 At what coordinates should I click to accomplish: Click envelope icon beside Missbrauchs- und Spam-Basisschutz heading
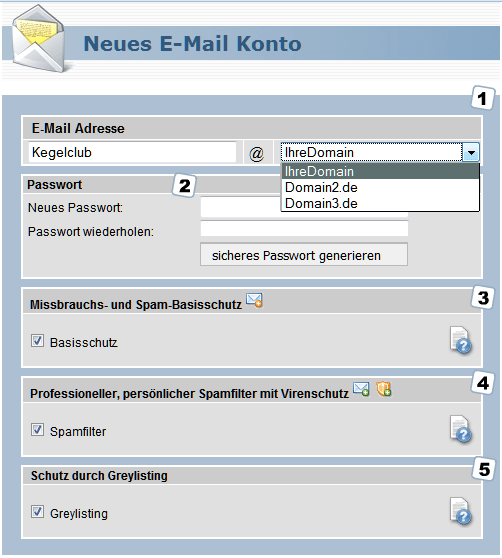254,300
